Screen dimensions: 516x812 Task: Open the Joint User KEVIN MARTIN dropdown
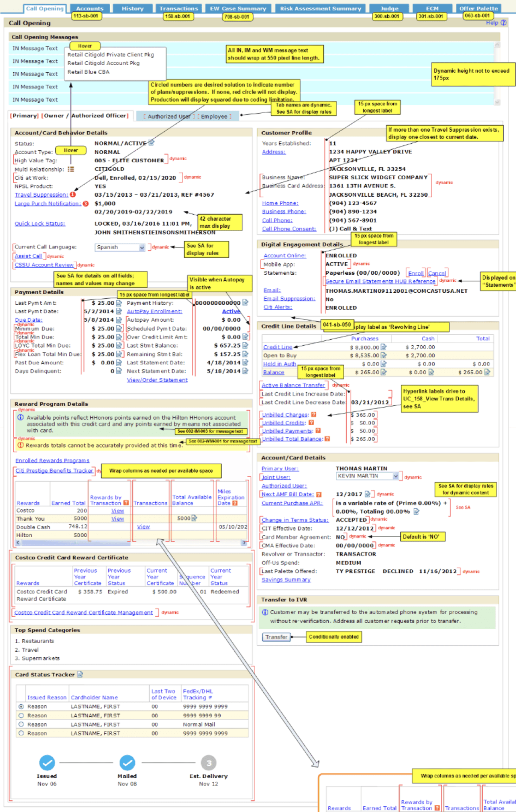point(367,476)
